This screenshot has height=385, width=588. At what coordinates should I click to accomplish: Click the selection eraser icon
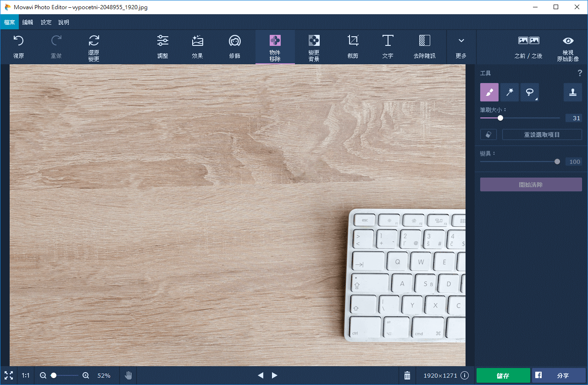488,134
